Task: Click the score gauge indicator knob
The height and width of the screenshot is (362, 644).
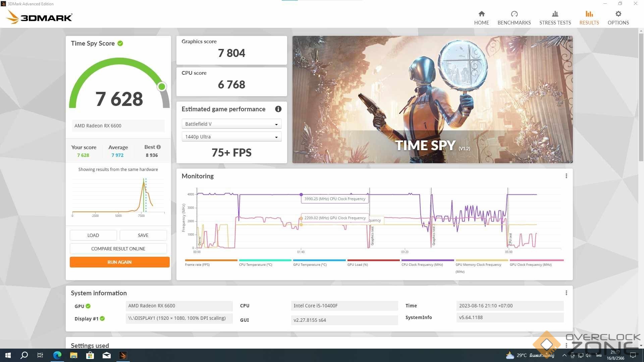Action: (162, 86)
